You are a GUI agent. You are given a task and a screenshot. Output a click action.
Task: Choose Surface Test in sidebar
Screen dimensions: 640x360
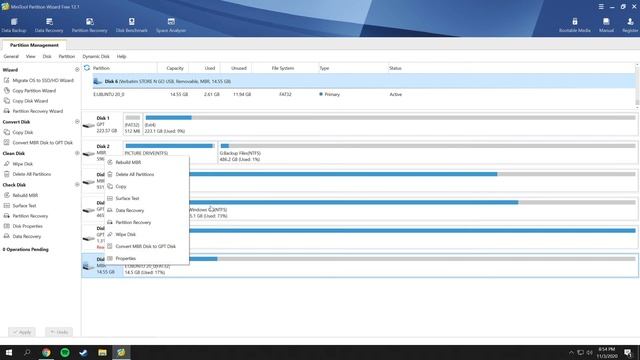[20, 205]
